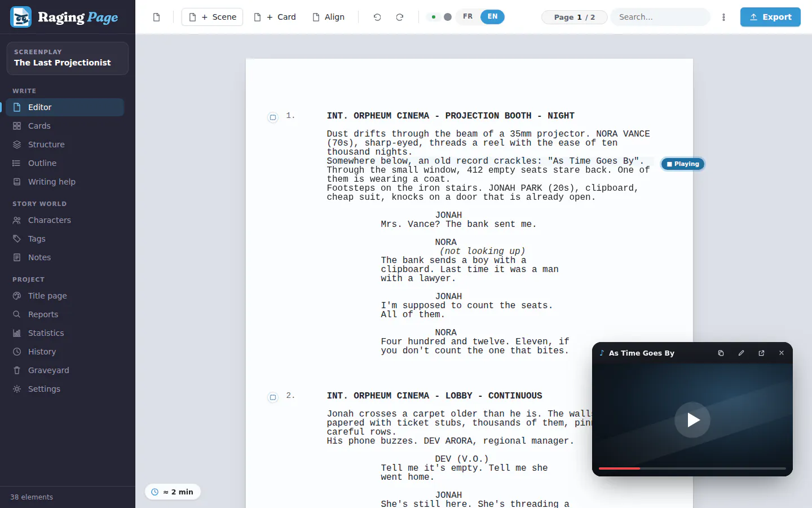The image size is (812, 508).
Task: Open the Screenplay title selector
Action: tap(68, 58)
